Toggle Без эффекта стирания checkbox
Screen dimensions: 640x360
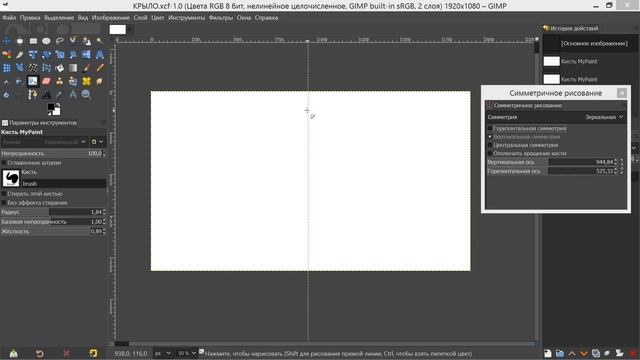(4, 203)
